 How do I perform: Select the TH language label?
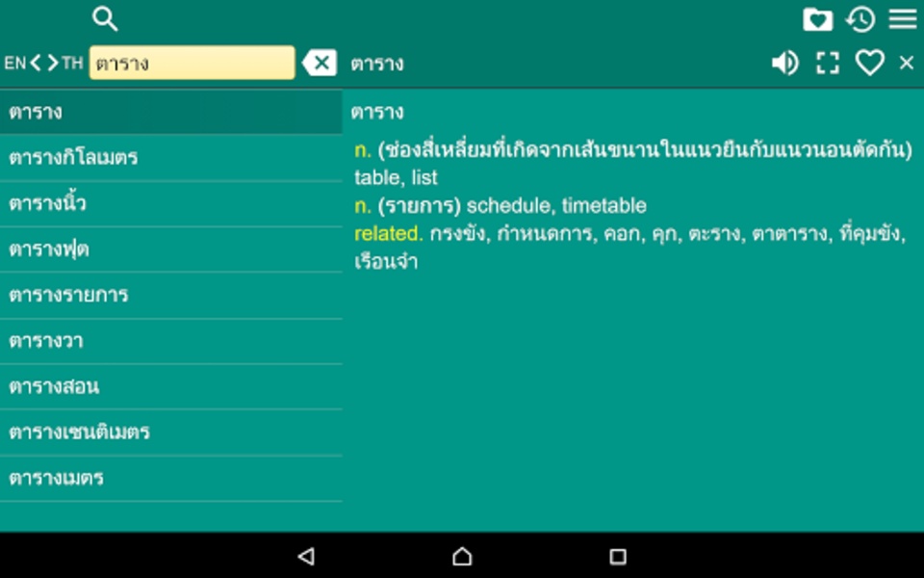[x=72, y=63]
